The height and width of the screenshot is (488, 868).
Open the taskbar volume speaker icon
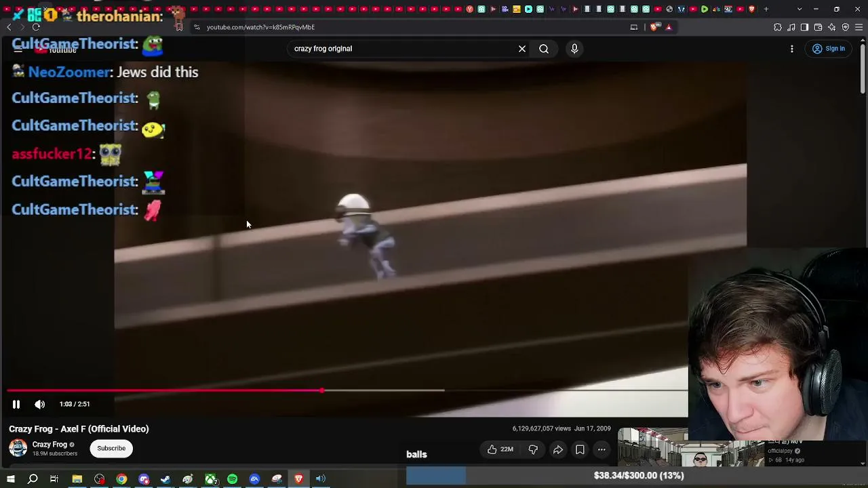pyautogui.click(x=321, y=479)
